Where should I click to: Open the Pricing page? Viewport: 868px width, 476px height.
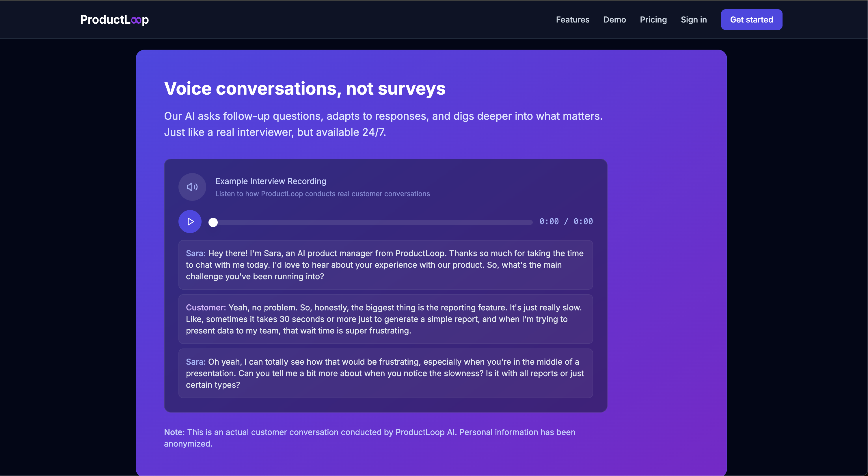[653, 20]
